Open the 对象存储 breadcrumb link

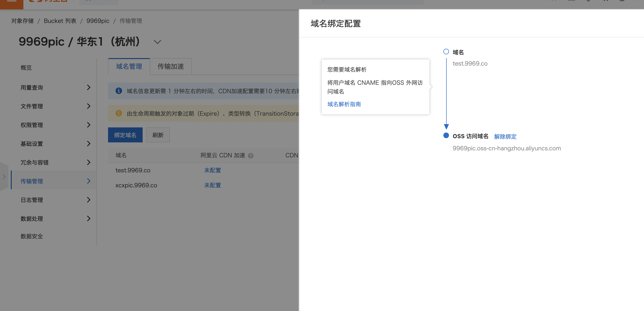pyautogui.click(x=22, y=21)
